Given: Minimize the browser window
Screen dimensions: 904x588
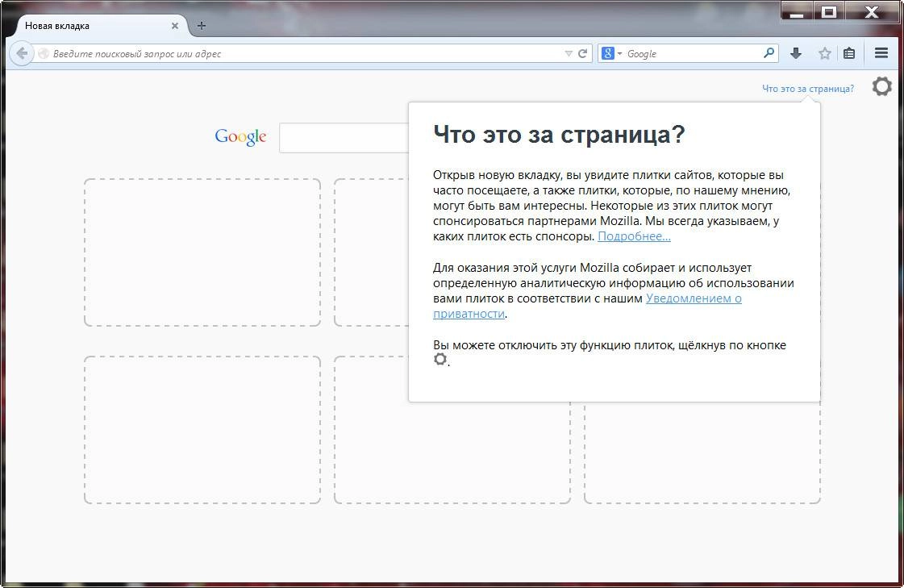Looking at the screenshot, I should tap(797, 11).
